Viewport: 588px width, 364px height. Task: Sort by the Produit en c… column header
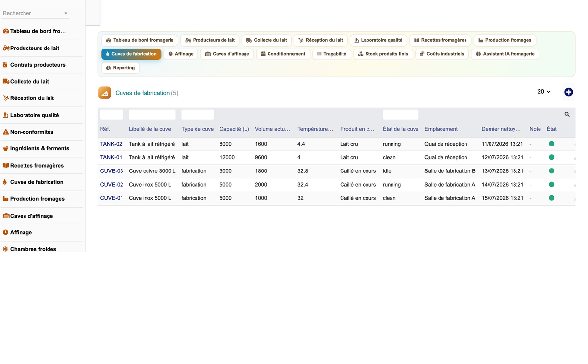[x=357, y=129]
